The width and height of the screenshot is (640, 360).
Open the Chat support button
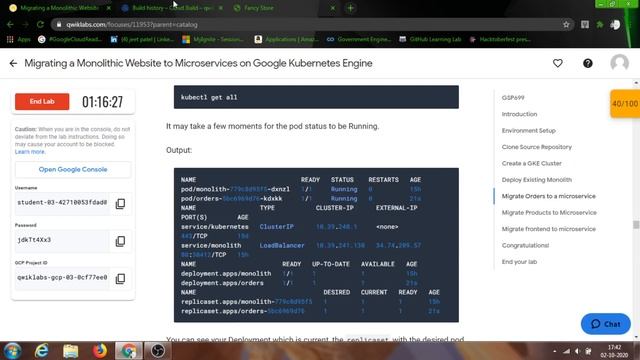[x=606, y=324]
